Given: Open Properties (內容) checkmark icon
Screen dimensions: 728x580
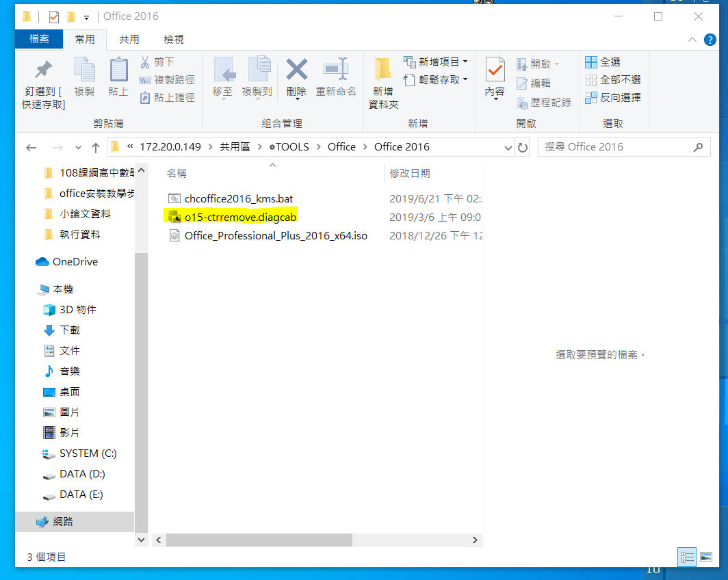Looking at the screenshot, I should (495, 70).
